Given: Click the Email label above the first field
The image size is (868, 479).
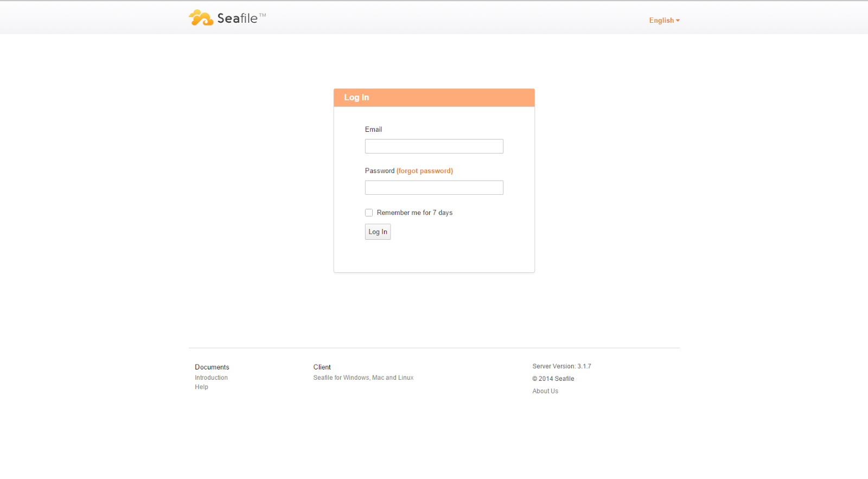Looking at the screenshot, I should 373,130.
